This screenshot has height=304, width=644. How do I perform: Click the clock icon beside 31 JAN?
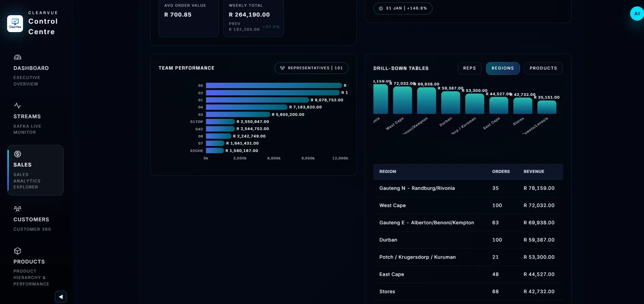(x=381, y=8)
